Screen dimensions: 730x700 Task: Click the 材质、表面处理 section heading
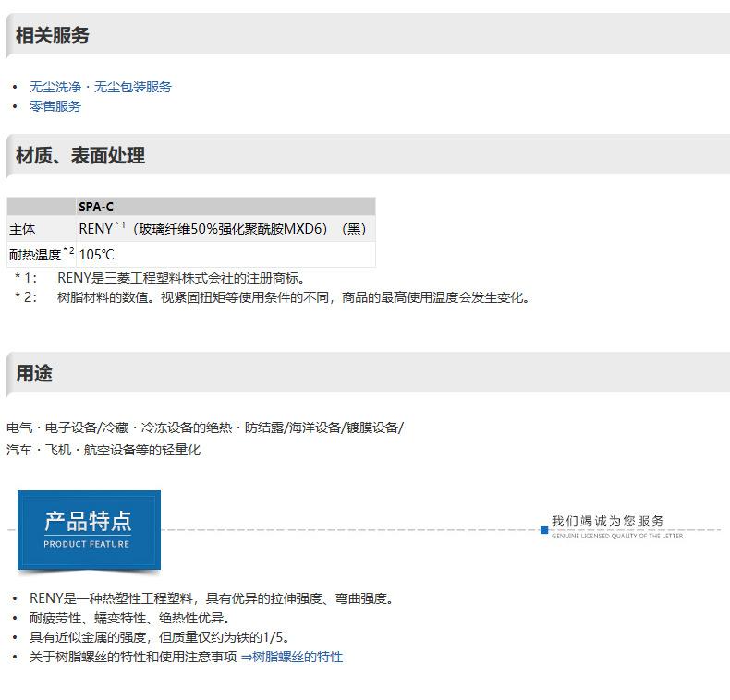coord(80,155)
